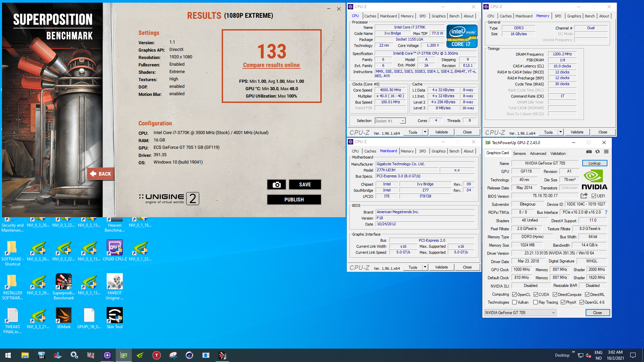Open 3DMark desktop shortcut
The image size is (644, 362).
[64, 318]
